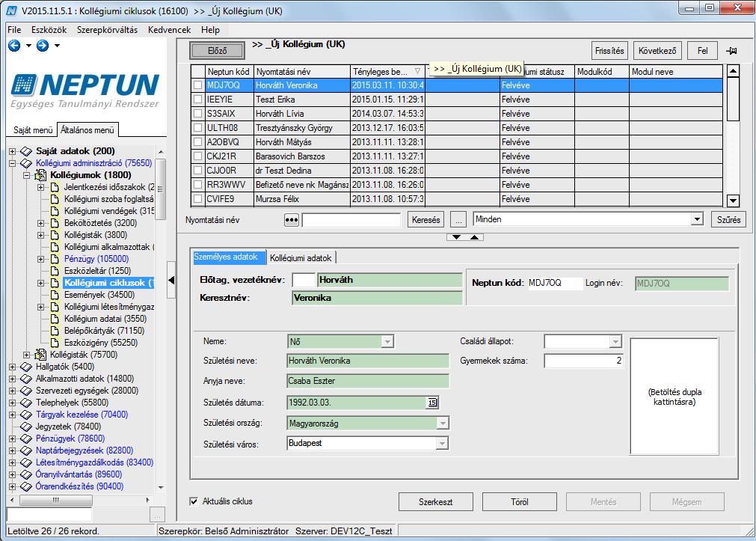Open the back arrow history dropdown
This screenshot has width=756, height=541.
(28, 46)
